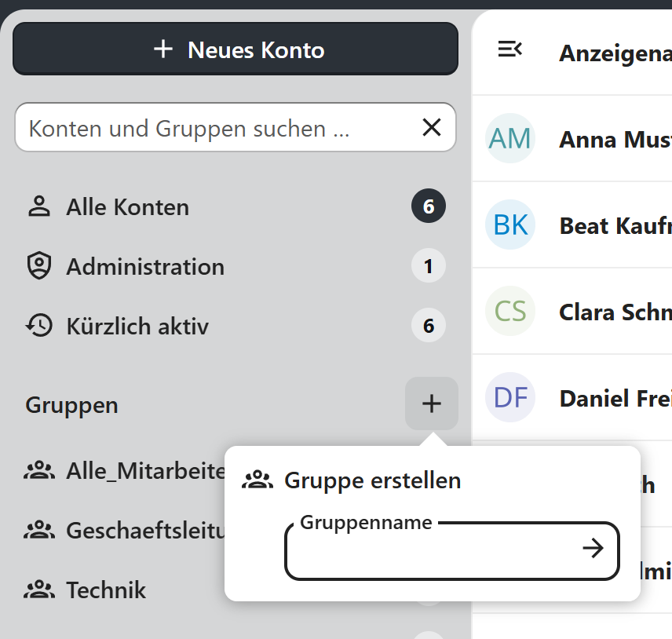Click the CS avatar
The height and width of the screenshot is (639, 672).
pyautogui.click(x=510, y=311)
